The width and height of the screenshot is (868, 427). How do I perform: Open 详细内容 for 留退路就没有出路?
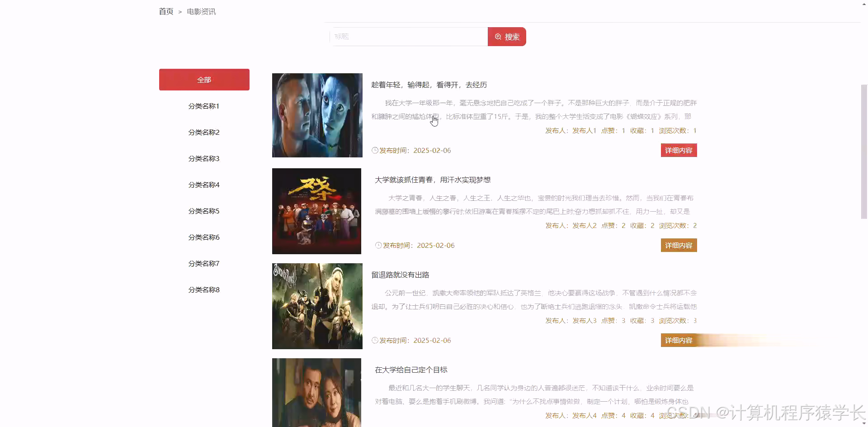679,340
